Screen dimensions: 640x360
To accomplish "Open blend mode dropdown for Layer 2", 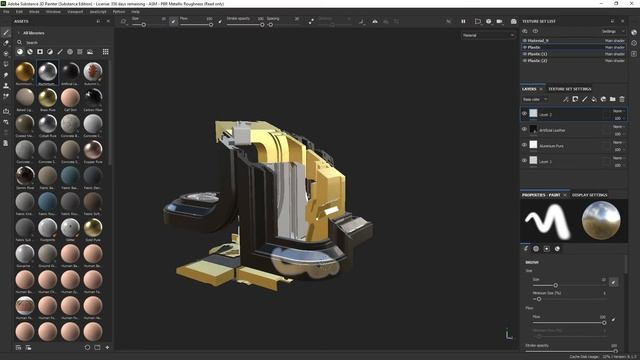I will click(618, 111).
